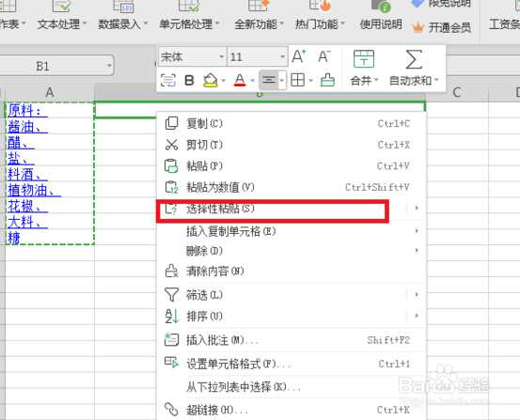Screen dimensions: 520x420
Task: Click the wrap text icon in mini toolbar
Action: pyautogui.click(x=168, y=80)
